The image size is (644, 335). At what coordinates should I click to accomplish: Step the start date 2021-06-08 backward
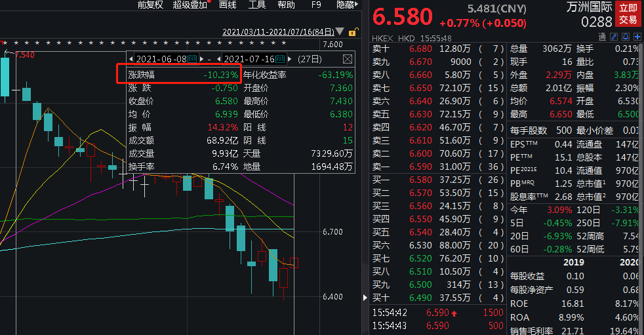[x=131, y=59]
